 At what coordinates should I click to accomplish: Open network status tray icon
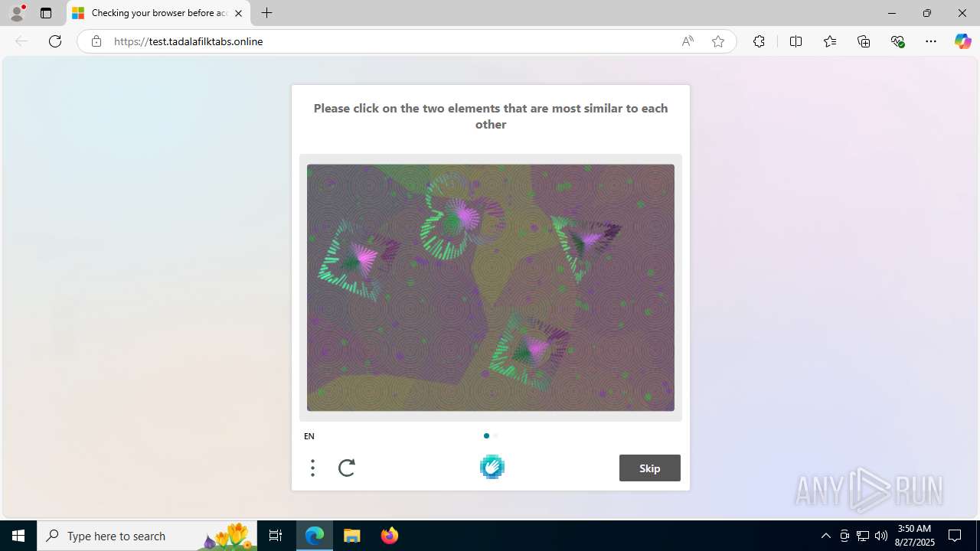[x=863, y=536]
